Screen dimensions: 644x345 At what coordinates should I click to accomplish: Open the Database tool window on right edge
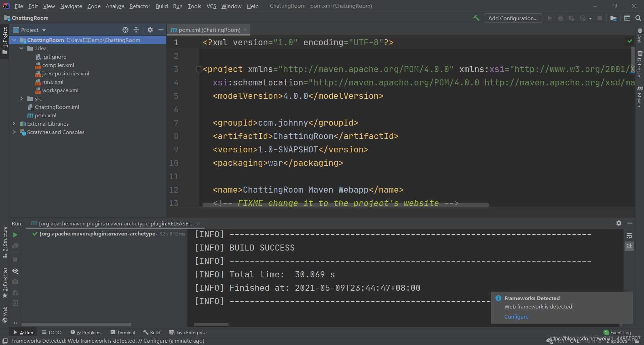tap(640, 64)
